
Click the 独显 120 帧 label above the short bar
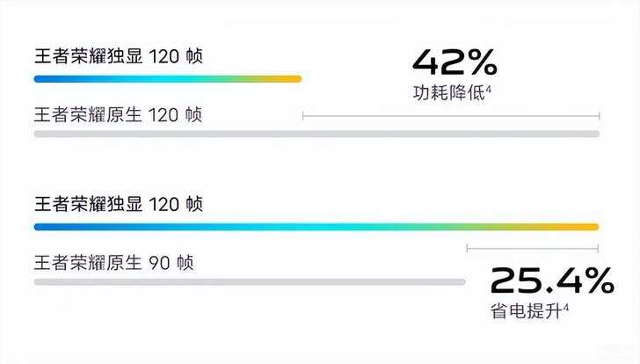point(119,56)
